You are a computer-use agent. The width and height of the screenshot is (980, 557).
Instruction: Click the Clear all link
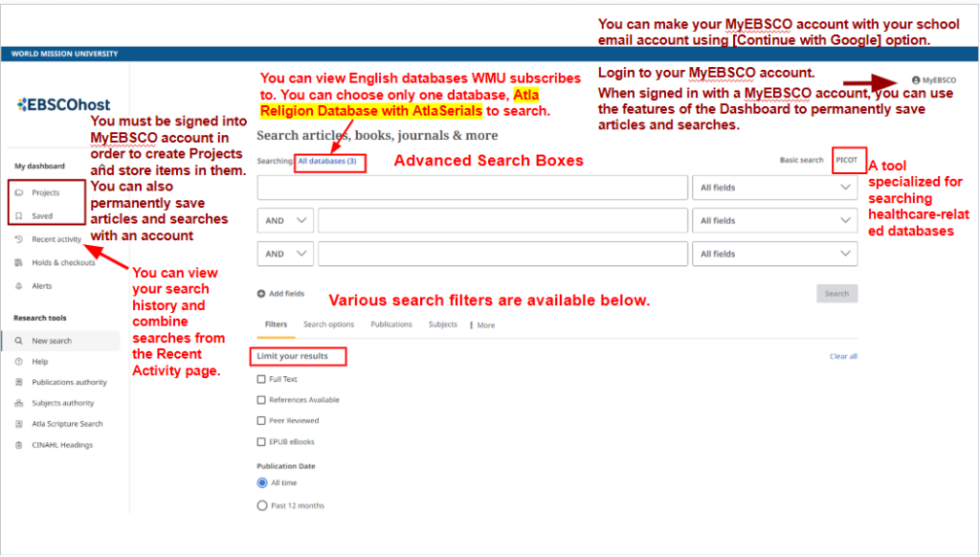coord(843,356)
